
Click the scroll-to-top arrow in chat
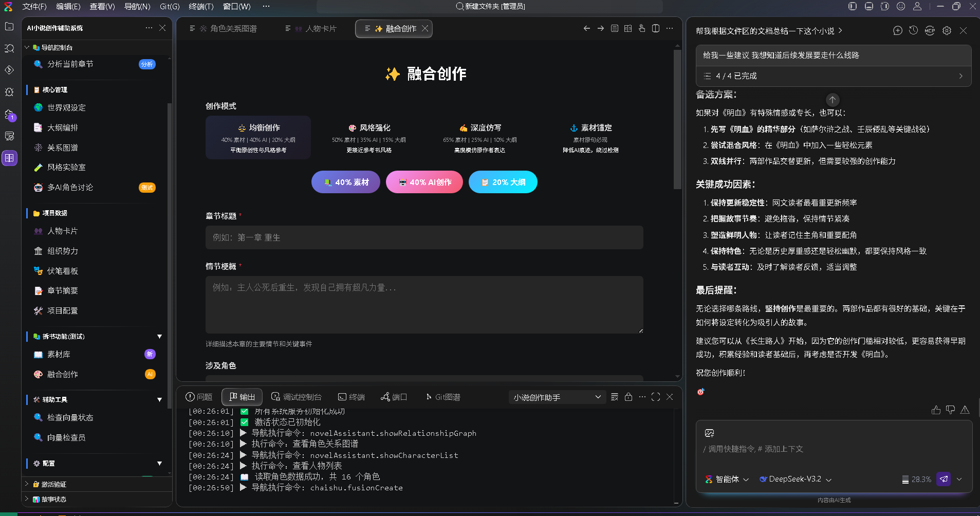pyautogui.click(x=833, y=100)
